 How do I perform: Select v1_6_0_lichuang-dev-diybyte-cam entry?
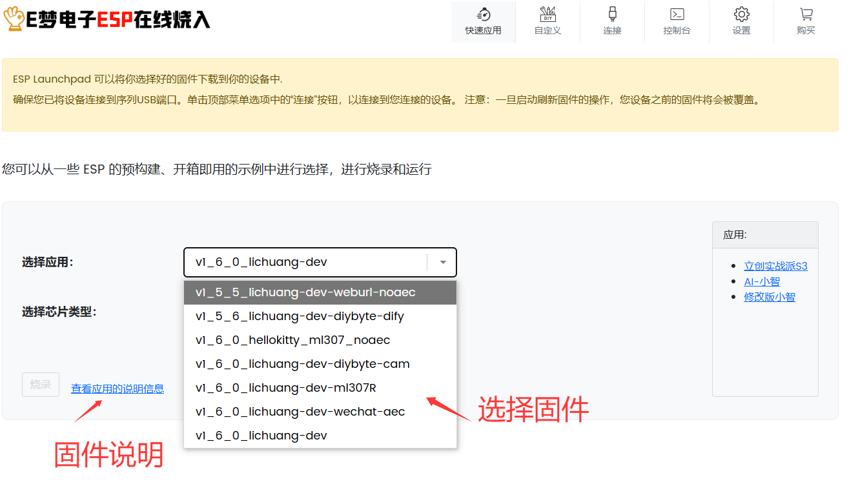point(302,364)
